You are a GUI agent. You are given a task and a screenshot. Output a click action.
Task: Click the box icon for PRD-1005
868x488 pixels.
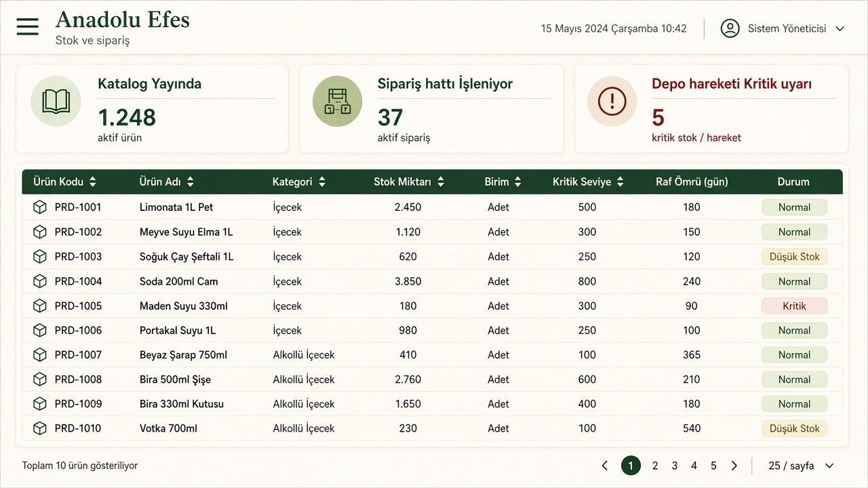click(40, 306)
